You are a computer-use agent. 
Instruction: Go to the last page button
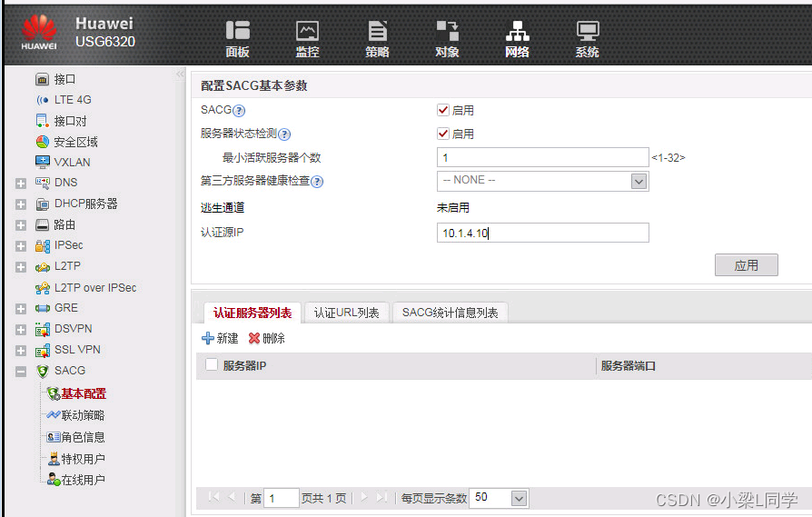point(381,497)
